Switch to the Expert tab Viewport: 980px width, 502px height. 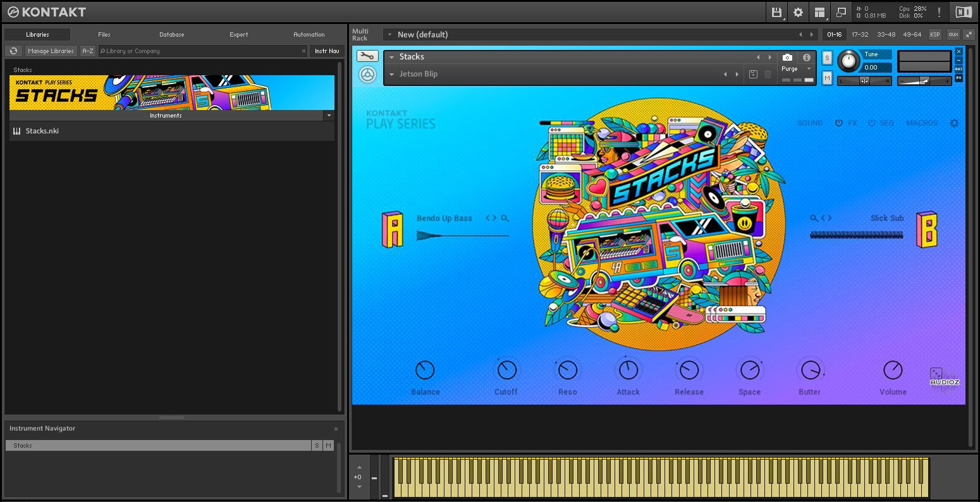(239, 35)
